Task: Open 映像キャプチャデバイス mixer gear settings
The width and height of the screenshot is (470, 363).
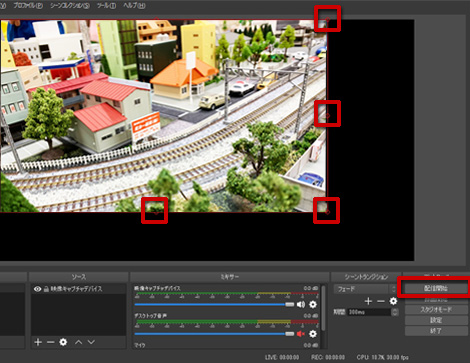Action: pos(313,304)
